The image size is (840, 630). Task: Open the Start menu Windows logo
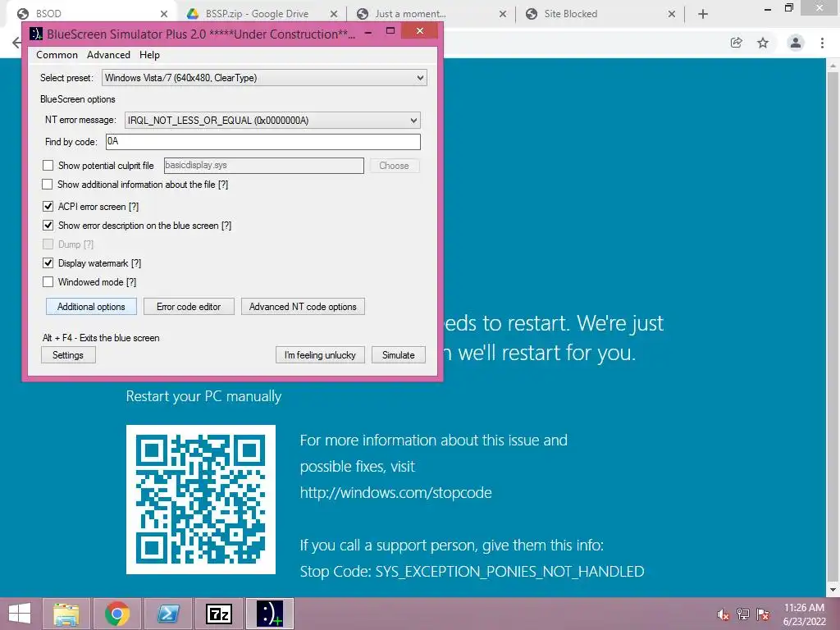click(x=20, y=614)
